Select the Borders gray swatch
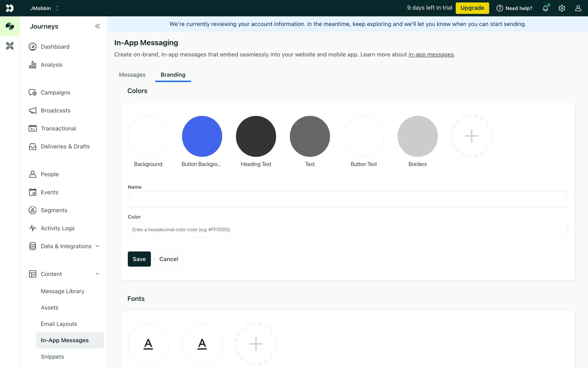The height and width of the screenshot is (368, 588). coord(417,136)
